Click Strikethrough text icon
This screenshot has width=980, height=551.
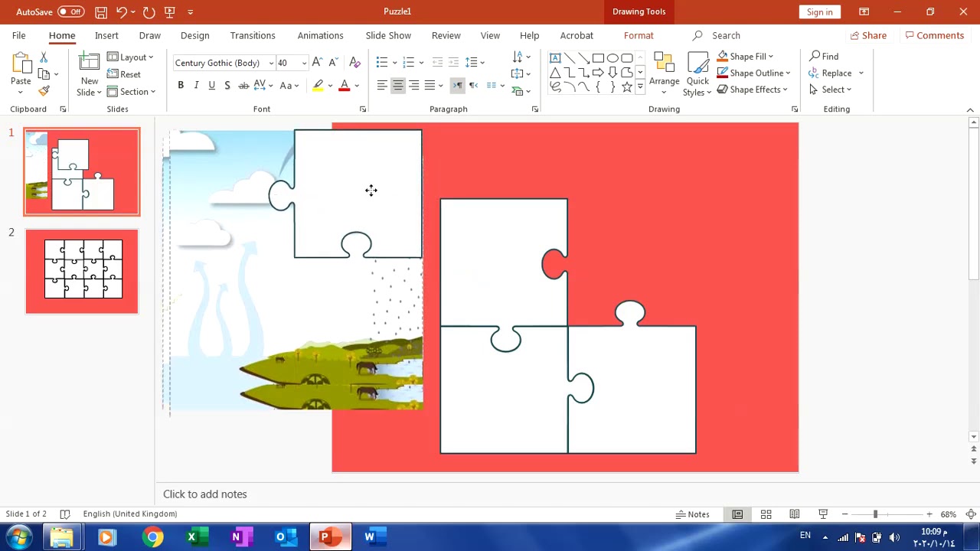(x=243, y=85)
